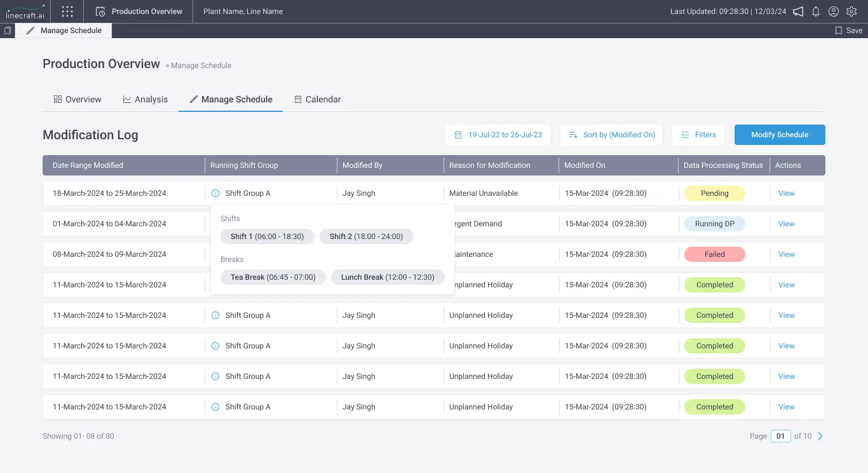Click the Save bookmark button
868x473 pixels.
click(x=848, y=31)
